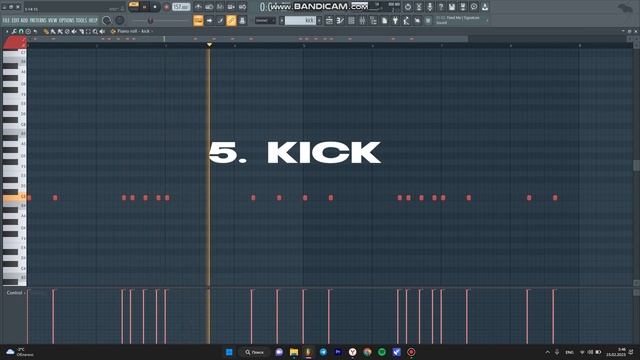Screen dimensions: 640x360
Task: Open the FILE menu
Action: tap(6, 20)
